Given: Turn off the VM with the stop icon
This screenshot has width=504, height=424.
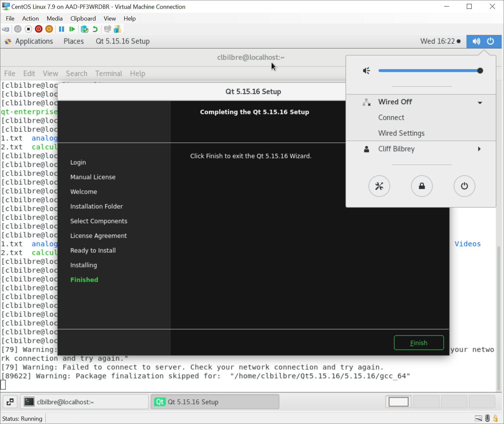Looking at the screenshot, I should (28, 29).
